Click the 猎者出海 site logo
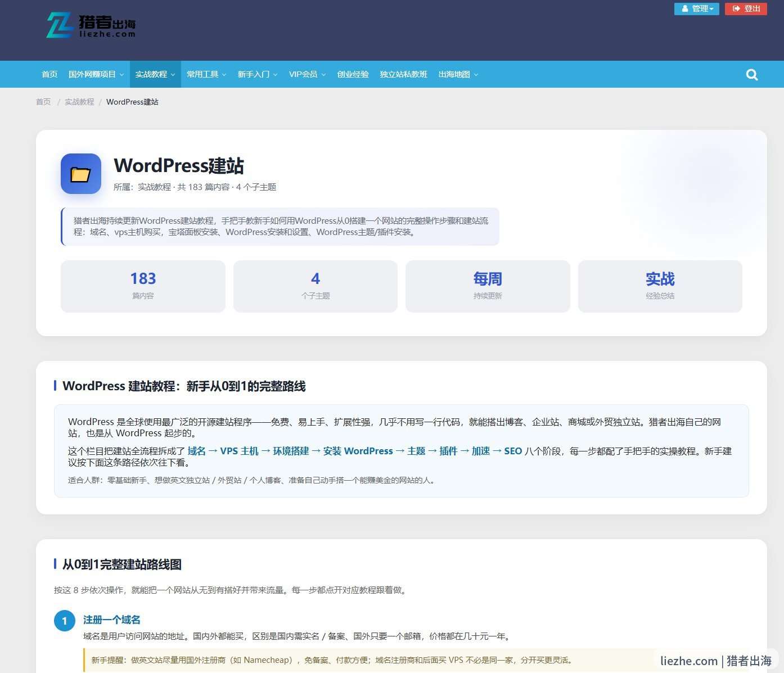The height and width of the screenshot is (673, 784). (x=91, y=25)
